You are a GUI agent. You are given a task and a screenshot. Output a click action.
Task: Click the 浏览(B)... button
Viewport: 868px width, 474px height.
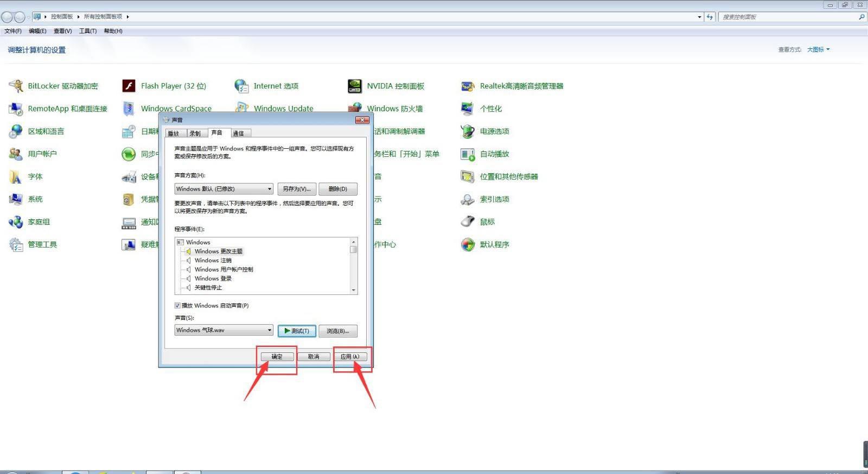pyautogui.click(x=338, y=331)
